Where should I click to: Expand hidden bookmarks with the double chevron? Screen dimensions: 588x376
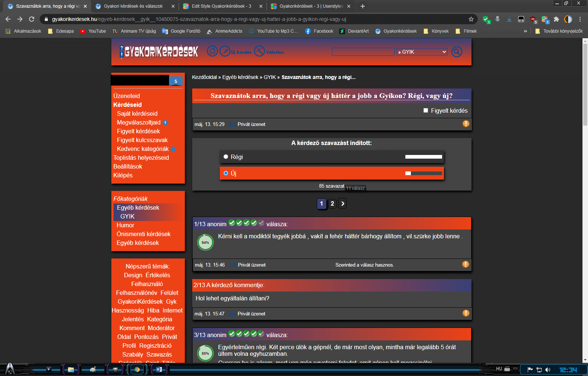(x=526, y=31)
